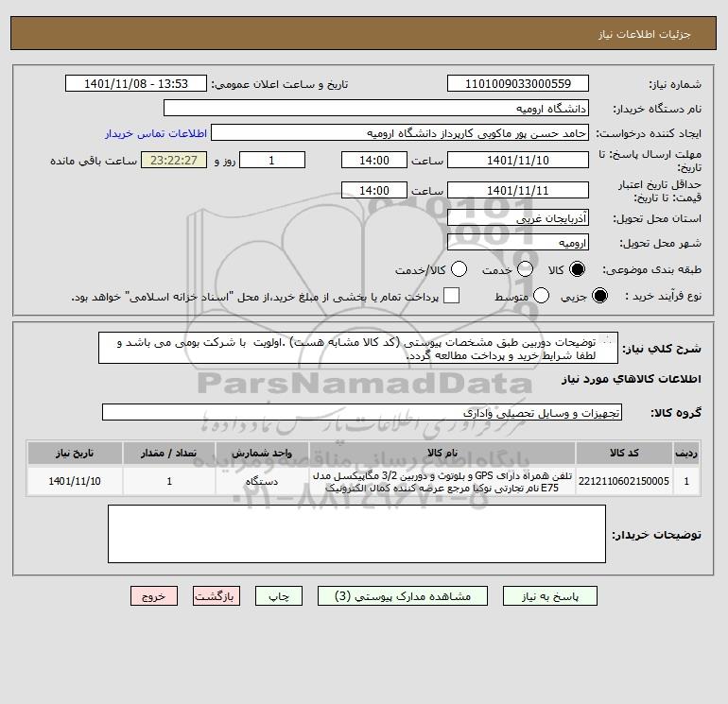
Task: Click the پاسخ به نیاز button
Action: tap(549, 596)
